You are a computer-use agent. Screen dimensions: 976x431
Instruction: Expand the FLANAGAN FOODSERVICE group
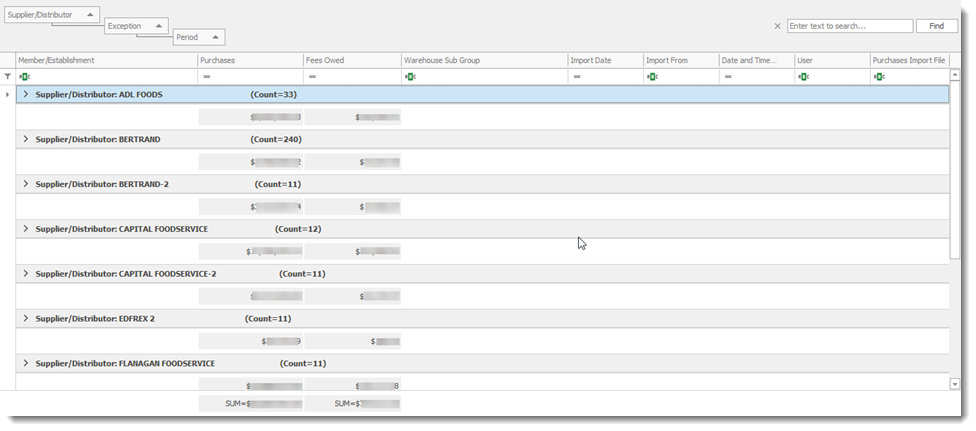tap(26, 364)
